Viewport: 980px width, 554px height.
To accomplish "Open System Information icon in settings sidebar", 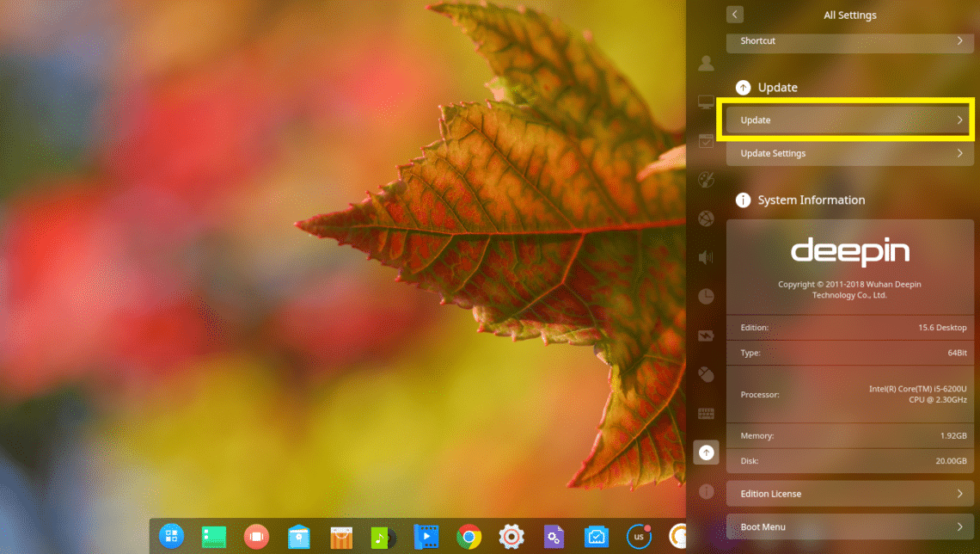I will pyautogui.click(x=707, y=491).
